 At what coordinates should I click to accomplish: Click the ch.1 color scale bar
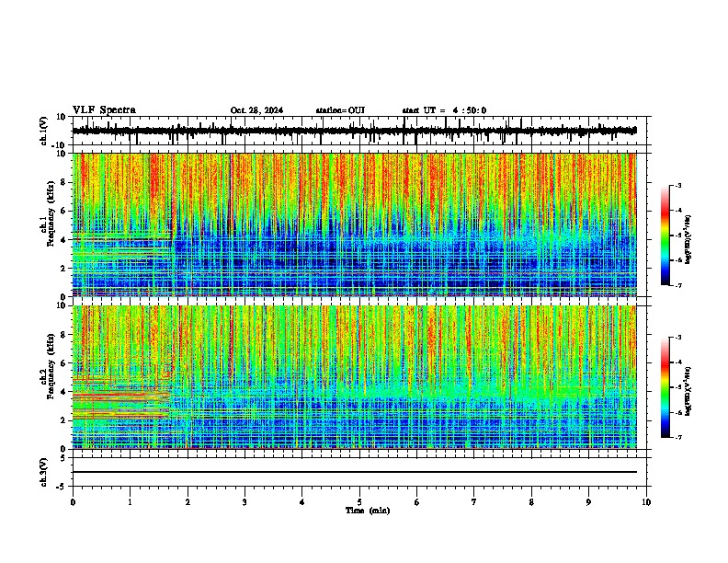pyautogui.click(x=665, y=236)
